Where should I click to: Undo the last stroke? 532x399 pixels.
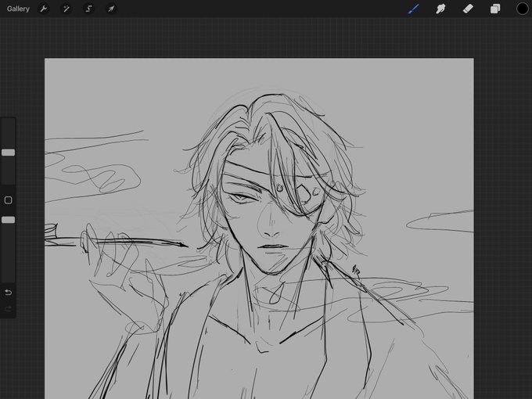click(x=8, y=292)
